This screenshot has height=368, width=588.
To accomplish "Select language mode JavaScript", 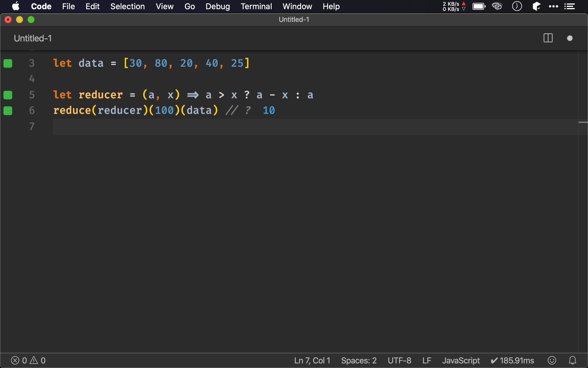I will [x=461, y=361].
